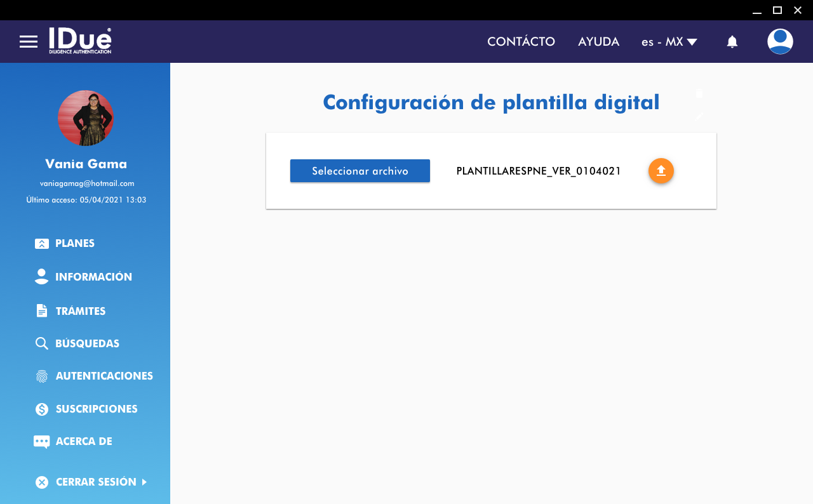813x504 pixels.
Task: Open the hamburger menu
Action: pos(29,42)
